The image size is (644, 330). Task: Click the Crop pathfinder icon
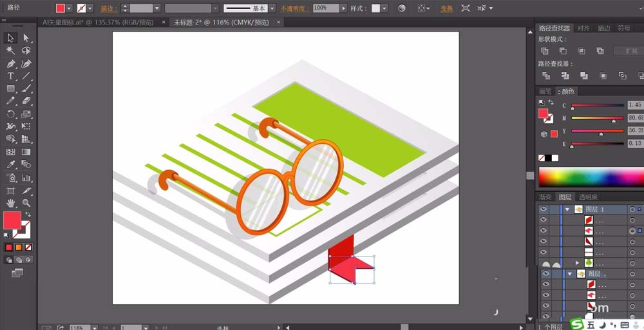603,75
